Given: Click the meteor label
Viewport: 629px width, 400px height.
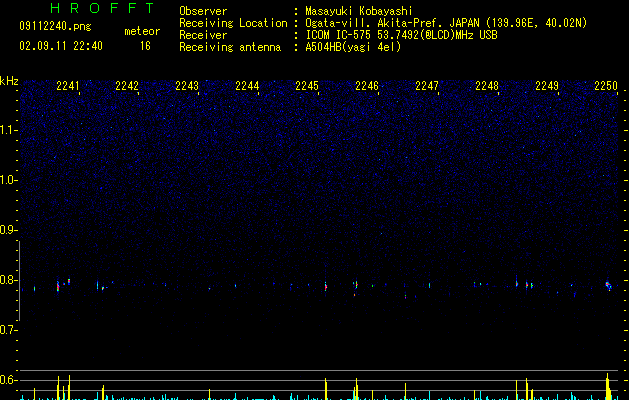Looking at the screenshot, I should [x=142, y=31].
